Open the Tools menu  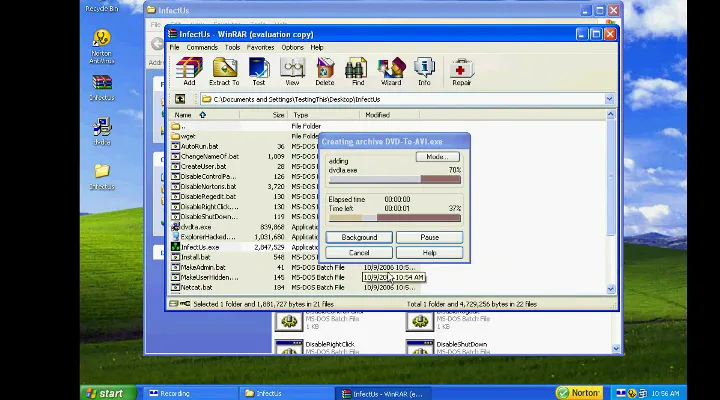pyautogui.click(x=232, y=47)
